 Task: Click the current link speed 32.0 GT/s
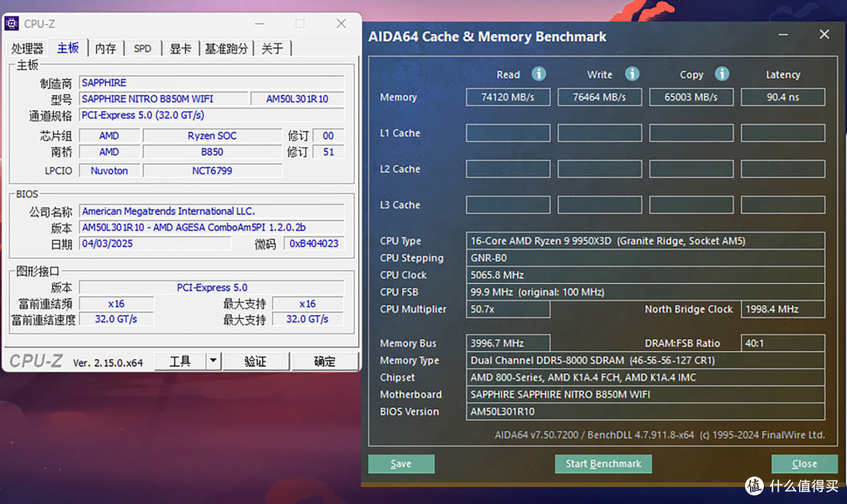click(x=116, y=319)
